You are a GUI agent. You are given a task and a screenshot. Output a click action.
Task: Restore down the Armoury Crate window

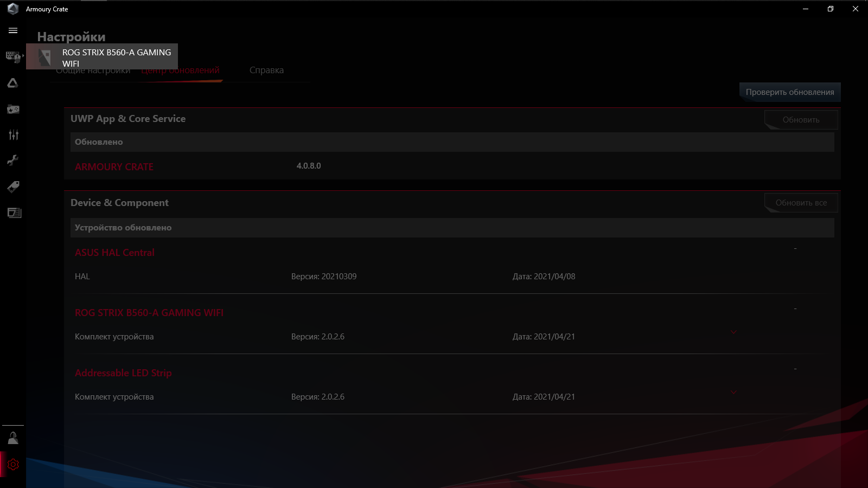click(x=831, y=9)
